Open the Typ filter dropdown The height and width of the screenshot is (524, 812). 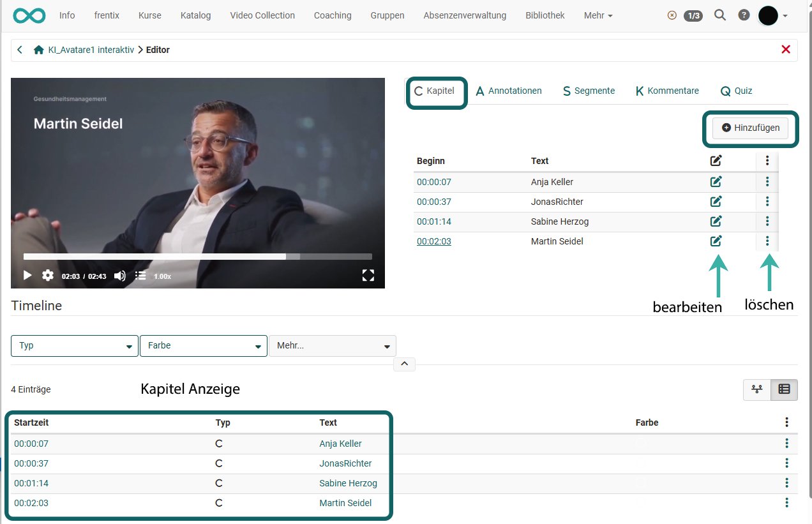tap(75, 346)
